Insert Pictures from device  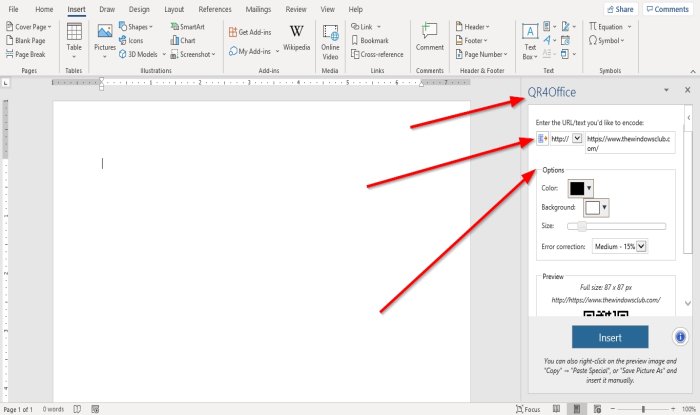pos(105,41)
